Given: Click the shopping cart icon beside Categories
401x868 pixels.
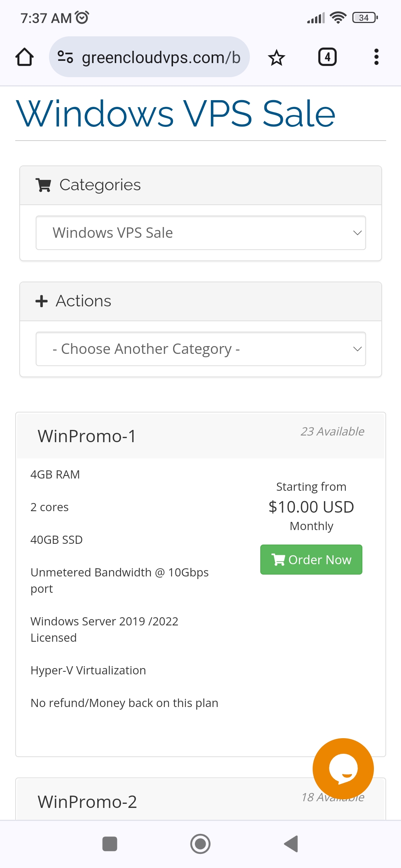Looking at the screenshot, I should coord(43,185).
